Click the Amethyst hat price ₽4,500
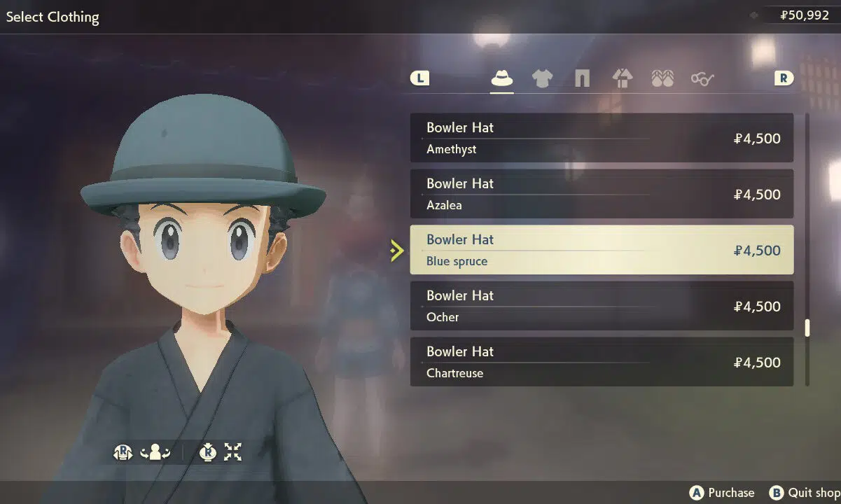 coord(757,139)
